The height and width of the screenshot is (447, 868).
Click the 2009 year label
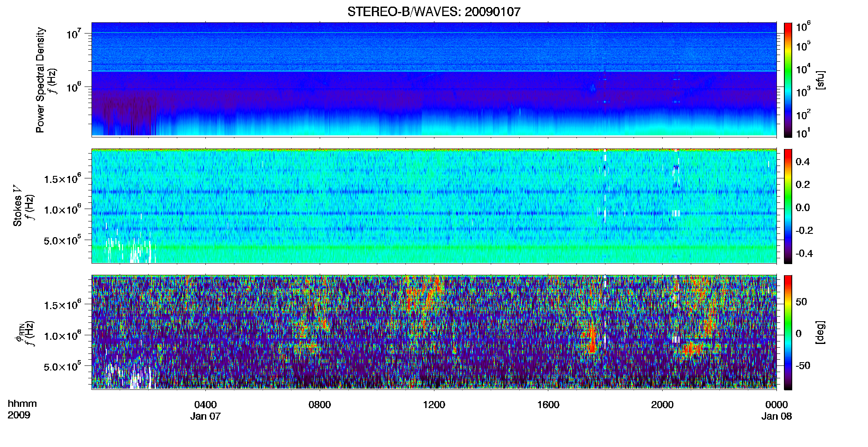[x=19, y=415]
